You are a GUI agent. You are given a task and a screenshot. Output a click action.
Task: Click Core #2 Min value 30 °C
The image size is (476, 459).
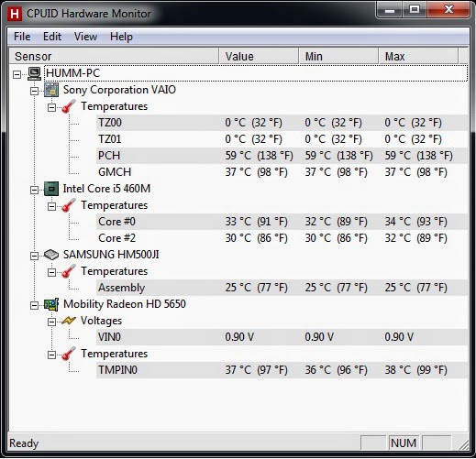[x=336, y=238]
